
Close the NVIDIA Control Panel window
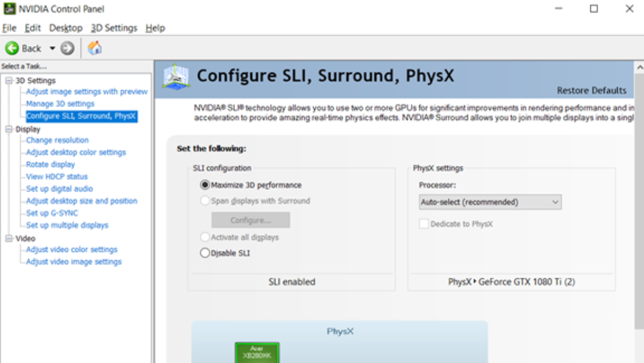coord(630,8)
